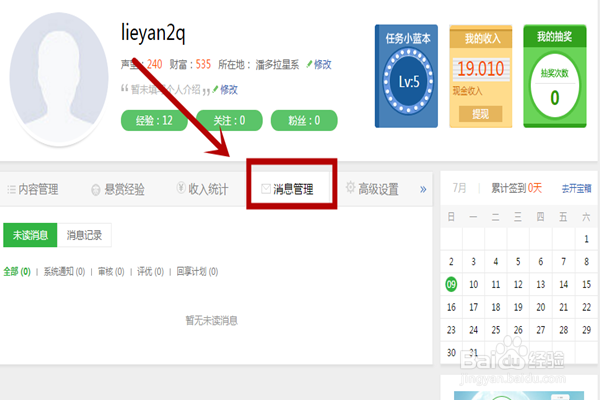
Task: Switch to the 悬赏经验 tab
Action: coord(118,189)
